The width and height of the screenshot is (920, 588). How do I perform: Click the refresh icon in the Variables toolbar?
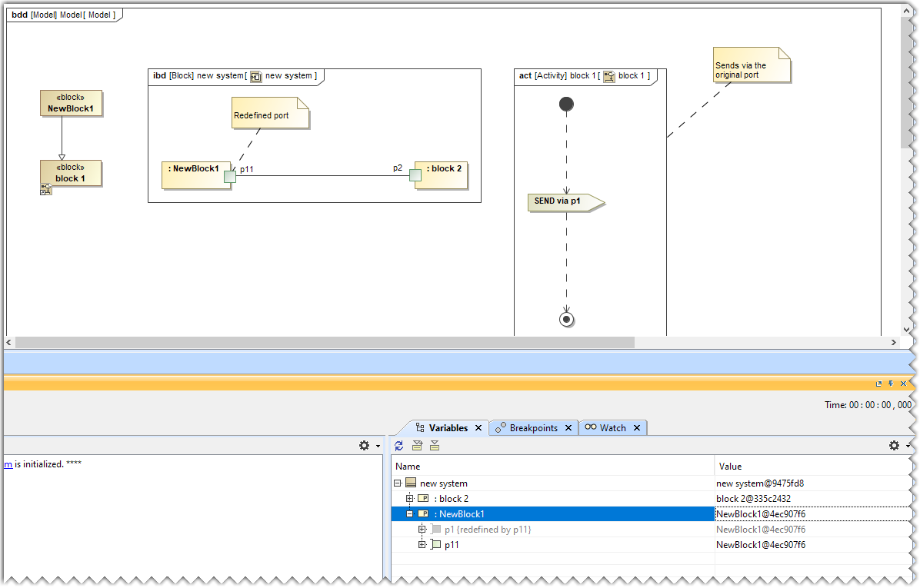pos(398,446)
